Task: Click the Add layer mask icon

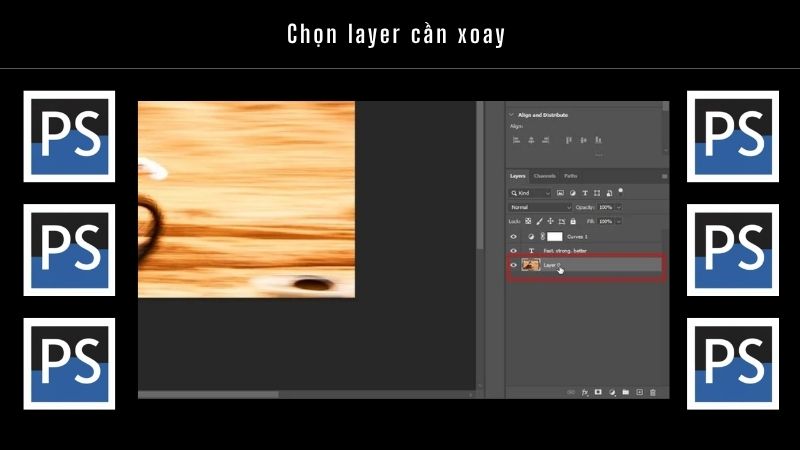Action: tap(598, 392)
